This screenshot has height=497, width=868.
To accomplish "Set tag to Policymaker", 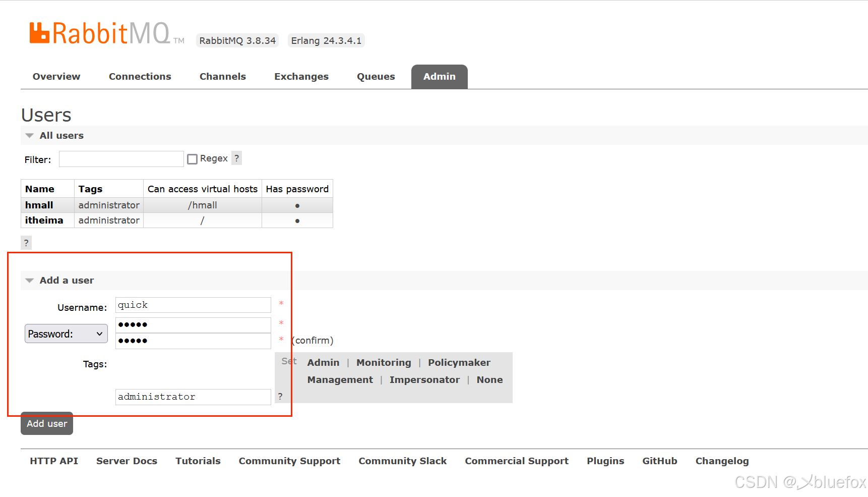I will (459, 362).
